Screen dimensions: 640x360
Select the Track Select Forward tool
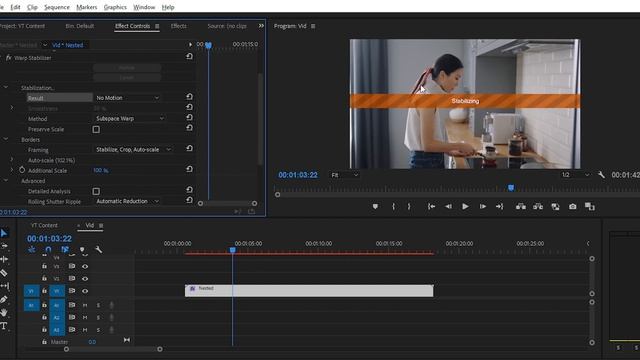[x=4, y=246]
